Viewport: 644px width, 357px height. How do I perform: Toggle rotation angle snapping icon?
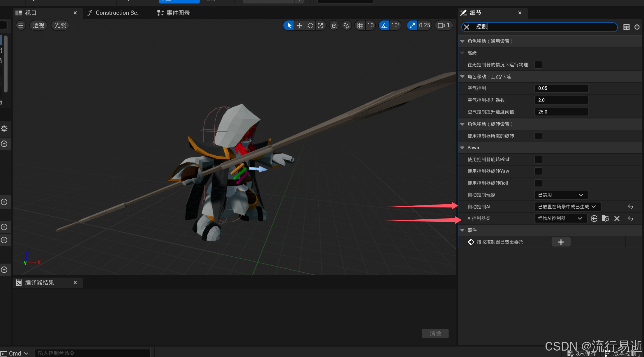point(384,26)
